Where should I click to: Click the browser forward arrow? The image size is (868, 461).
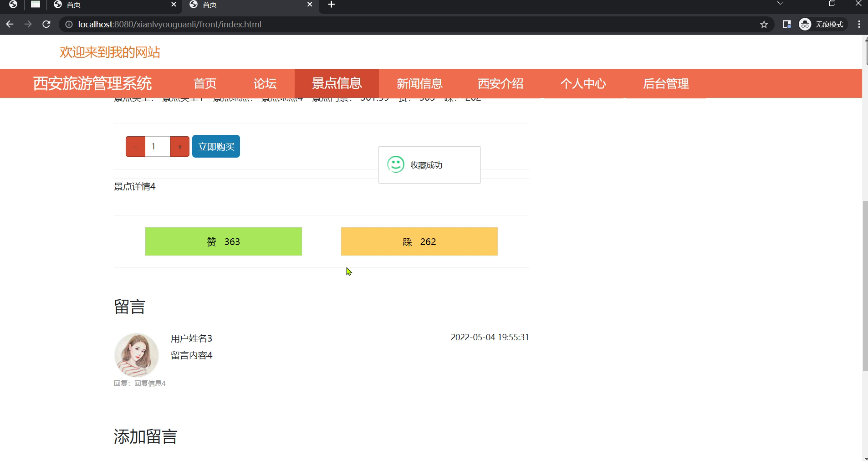(x=28, y=24)
